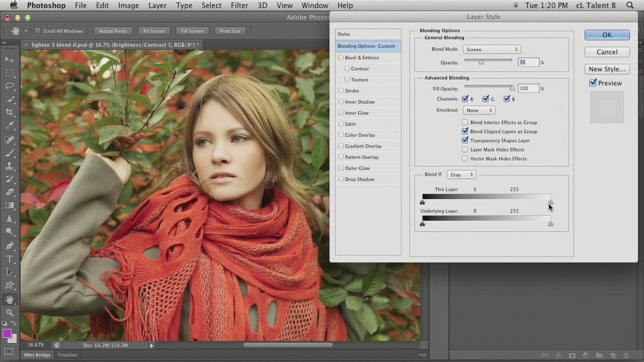Click the Fit Screen button
The image size is (644, 362).
coord(154,31)
